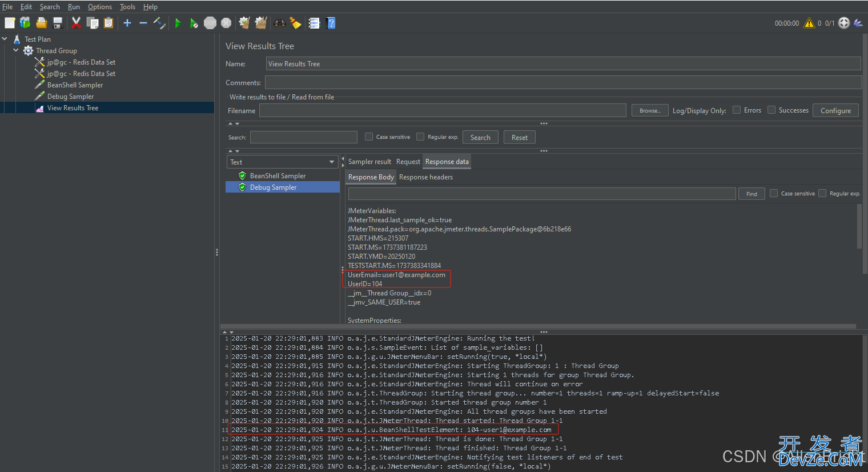Click the Reset button
The height and width of the screenshot is (472, 868).
click(x=520, y=137)
